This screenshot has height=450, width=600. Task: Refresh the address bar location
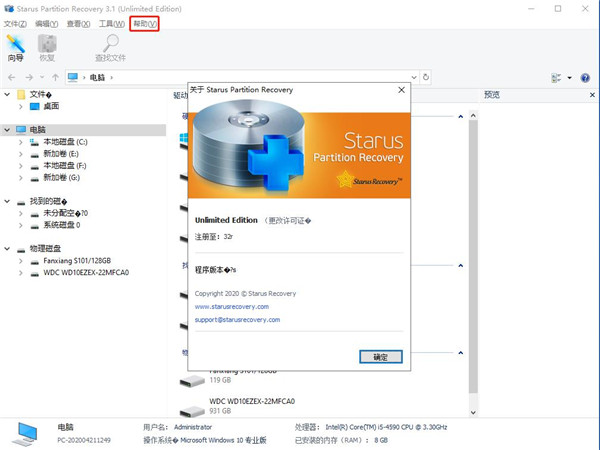(x=426, y=77)
